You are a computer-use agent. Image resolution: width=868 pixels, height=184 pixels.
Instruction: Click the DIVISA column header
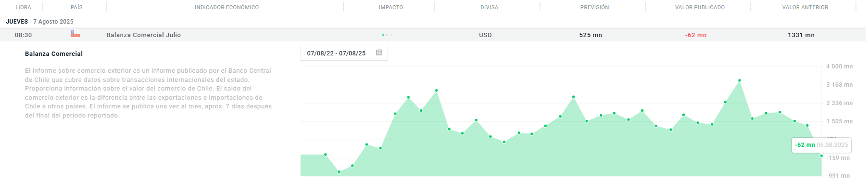(489, 7)
